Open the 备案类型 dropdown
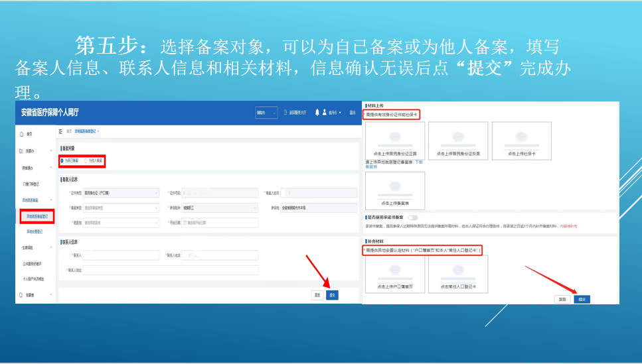642x364 pixels. (x=121, y=208)
